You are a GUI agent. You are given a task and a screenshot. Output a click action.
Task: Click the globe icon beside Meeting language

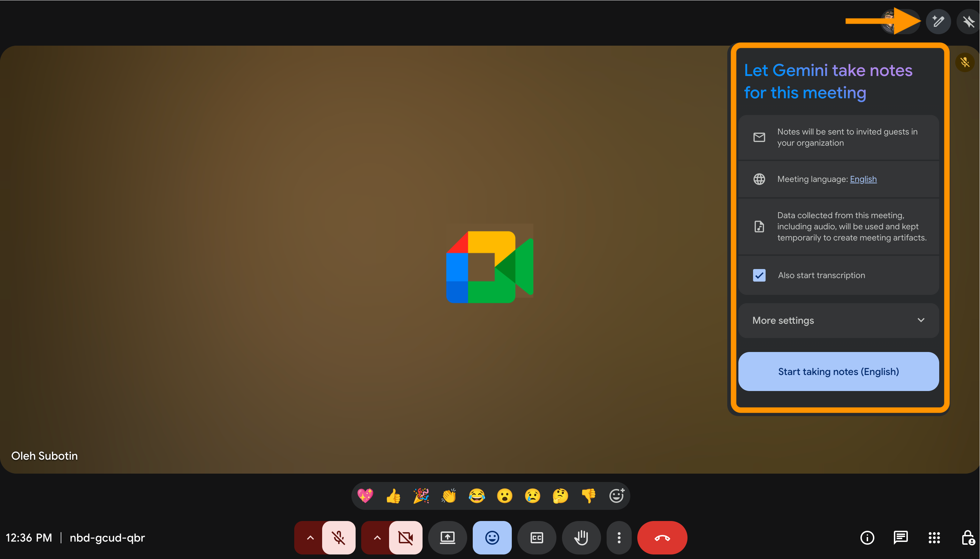pyautogui.click(x=759, y=179)
